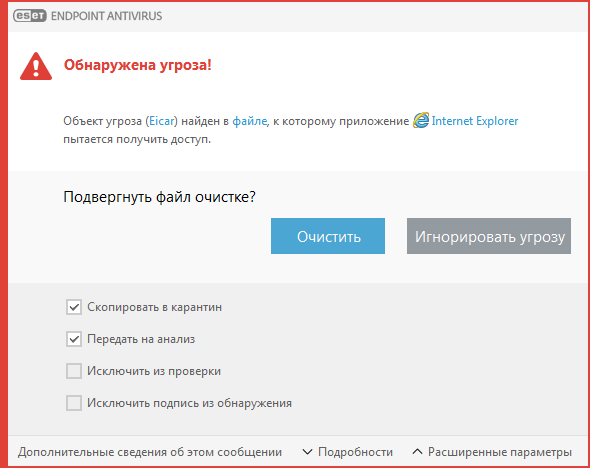This screenshot has width=590, height=468.
Task: Click the Подвергнуть файл очистке? question text
Action: (160, 197)
